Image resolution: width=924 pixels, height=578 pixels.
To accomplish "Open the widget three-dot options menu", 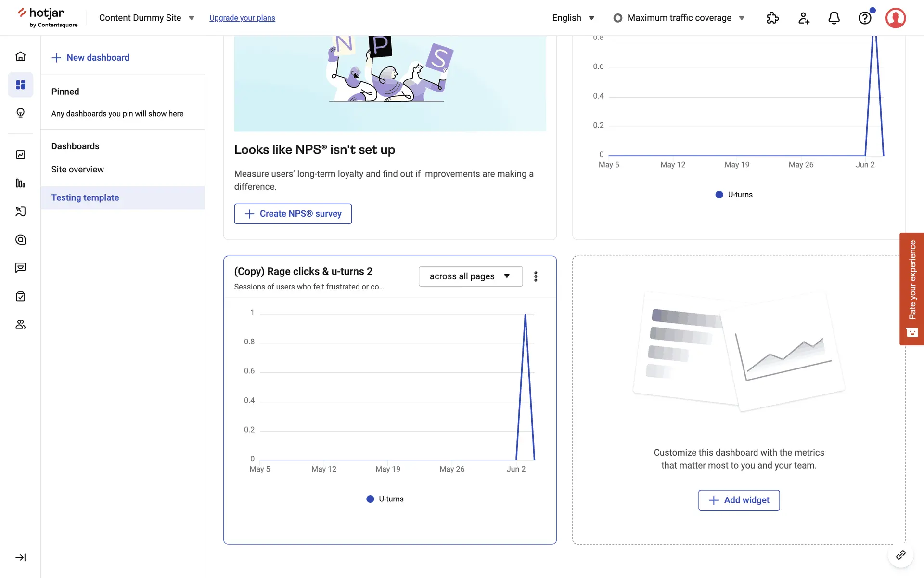I will pos(536,276).
